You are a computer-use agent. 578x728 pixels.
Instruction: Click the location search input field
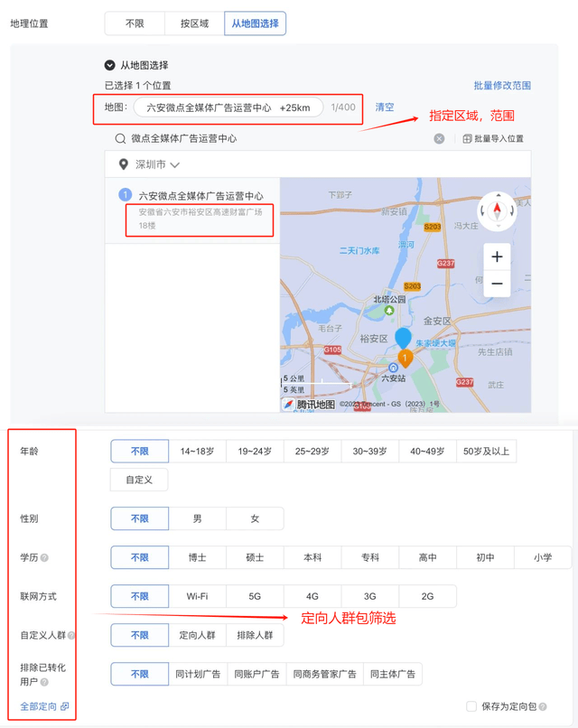tap(271, 139)
